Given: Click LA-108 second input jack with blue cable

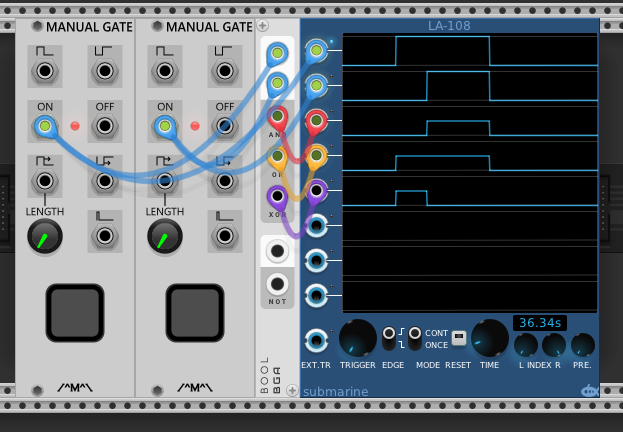Looking at the screenshot, I should coord(316,85).
